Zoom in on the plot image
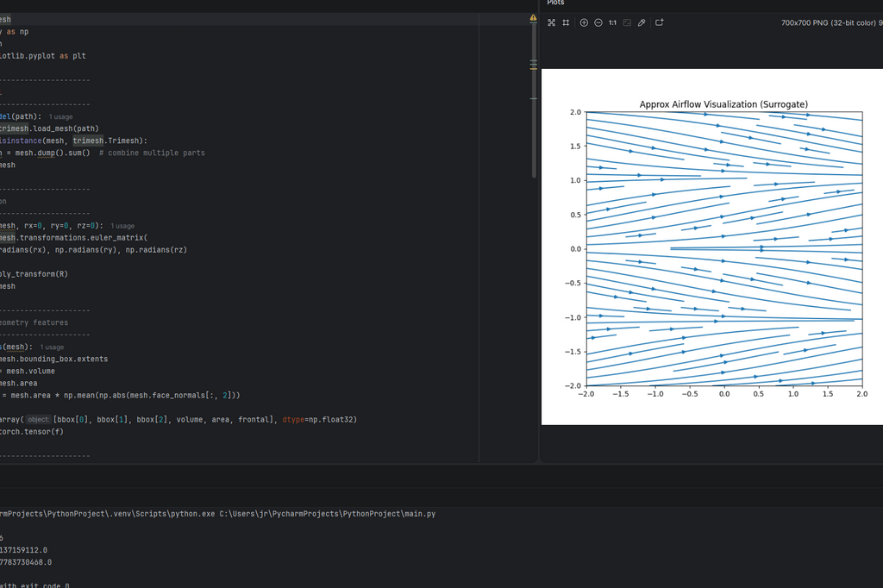This screenshot has width=883, height=588. [584, 22]
